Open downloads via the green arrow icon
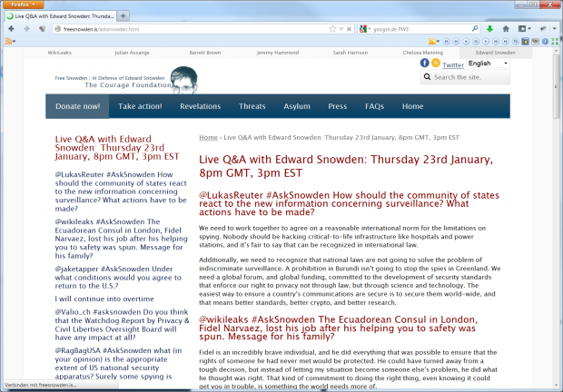 point(489,29)
